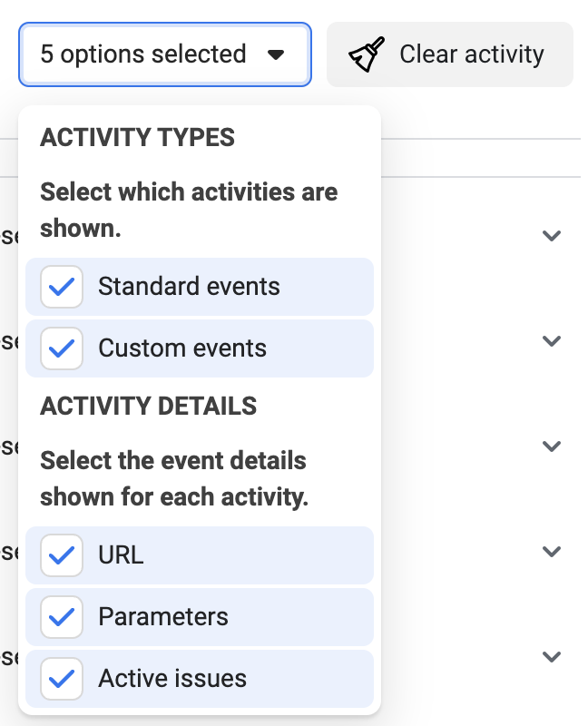This screenshot has height=726, width=588.
Task: Expand the second activity row chevron
Action: tap(552, 341)
